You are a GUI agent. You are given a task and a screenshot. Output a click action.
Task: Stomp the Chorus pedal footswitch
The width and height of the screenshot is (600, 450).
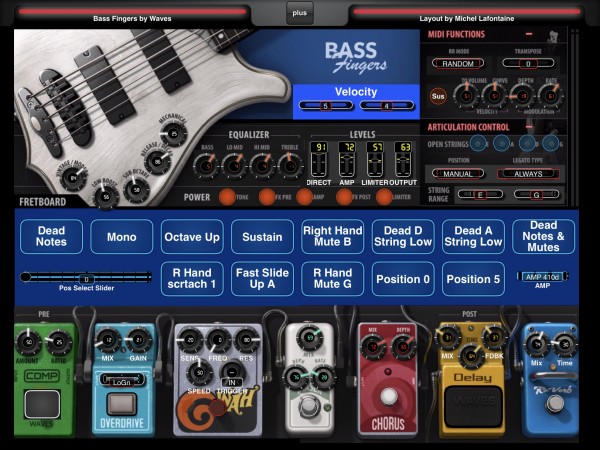[388, 396]
